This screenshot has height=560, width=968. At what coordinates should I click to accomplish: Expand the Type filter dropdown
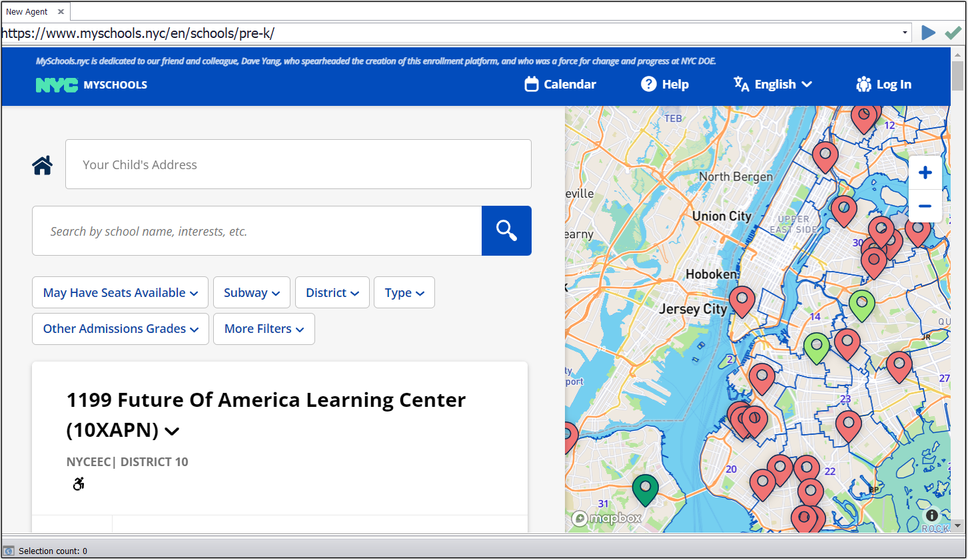404,293
